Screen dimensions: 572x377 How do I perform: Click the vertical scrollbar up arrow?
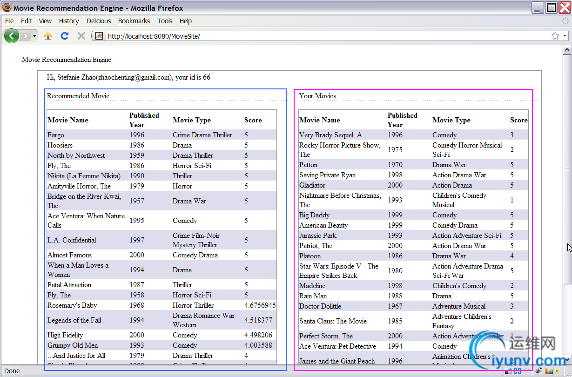tap(567, 50)
